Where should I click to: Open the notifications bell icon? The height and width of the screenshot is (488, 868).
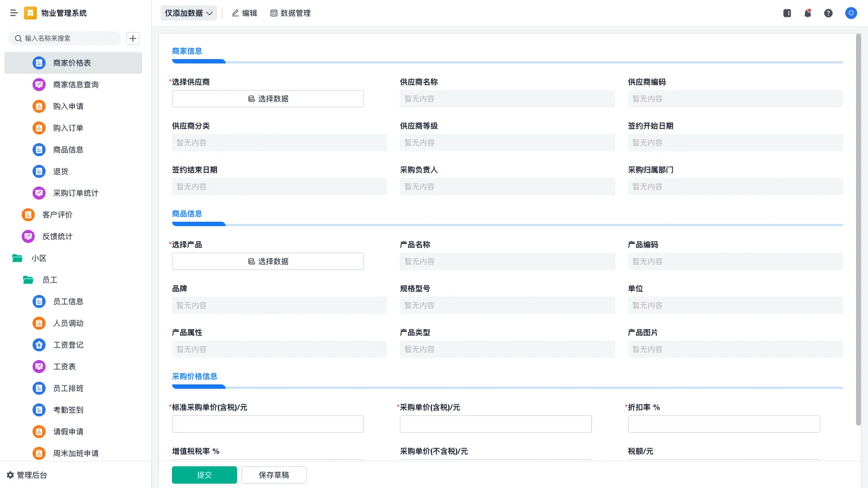point(807,13)
